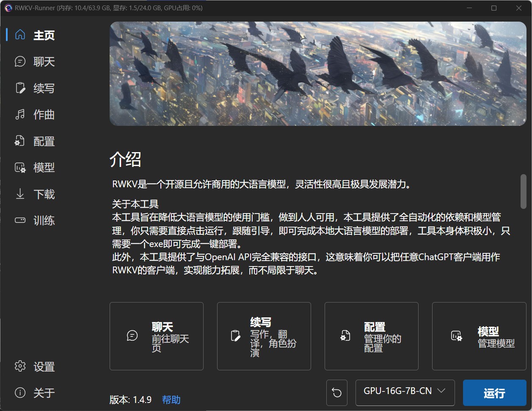
Task: Maximize the RWKV-Runner window
Action: pyautogui.click(x=493, y=8)
